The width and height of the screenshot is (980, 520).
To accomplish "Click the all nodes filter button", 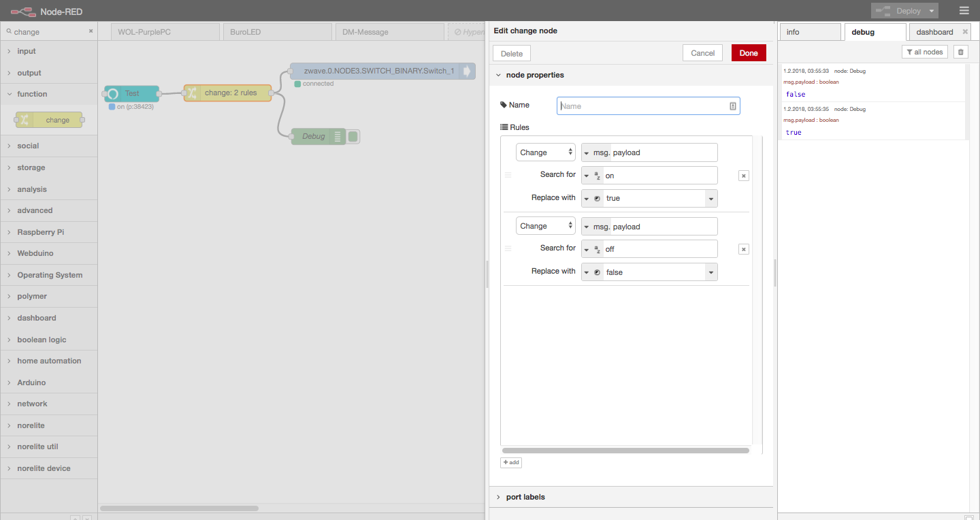I will pyautogui.click(x=925, y=52).
